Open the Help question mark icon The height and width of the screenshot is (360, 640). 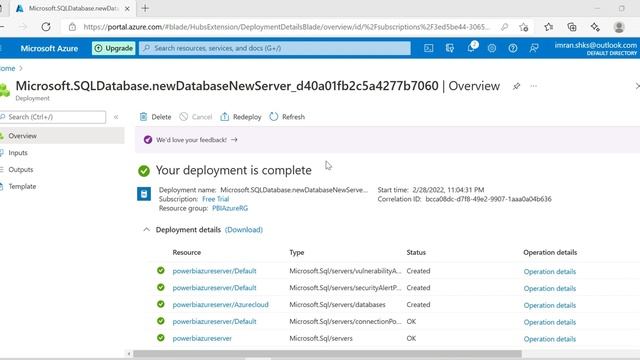tap(513, 48)
